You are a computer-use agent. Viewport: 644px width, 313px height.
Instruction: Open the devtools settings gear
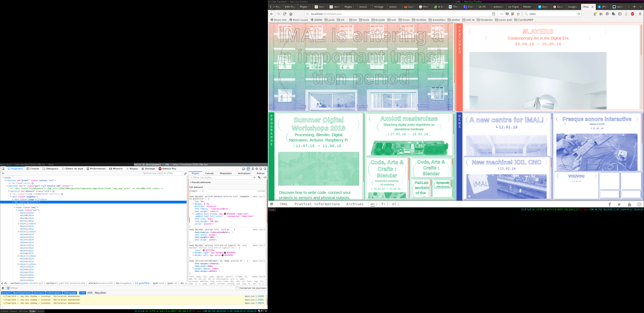pyautogui.click(x=257, y=169)
